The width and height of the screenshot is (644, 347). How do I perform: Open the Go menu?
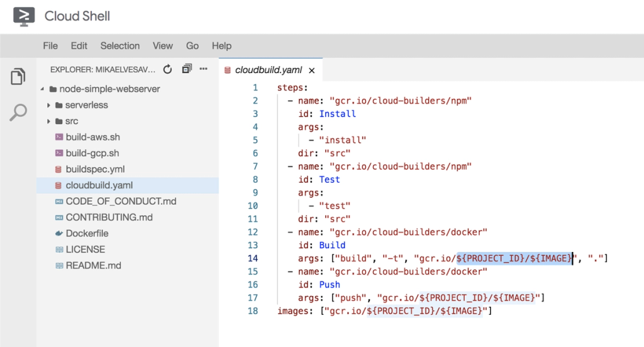192,45
